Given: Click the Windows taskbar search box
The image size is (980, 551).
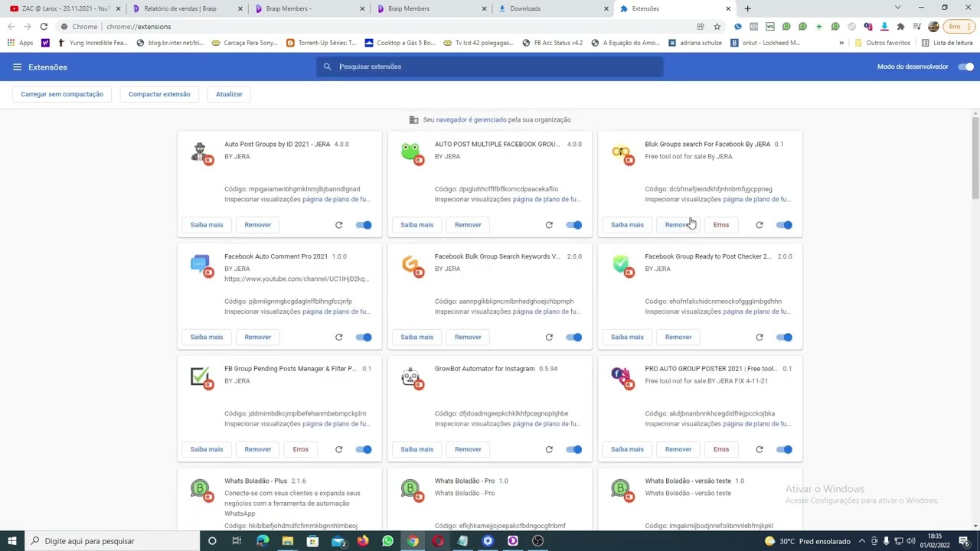Looking at the screenshot, I should 111,541.
